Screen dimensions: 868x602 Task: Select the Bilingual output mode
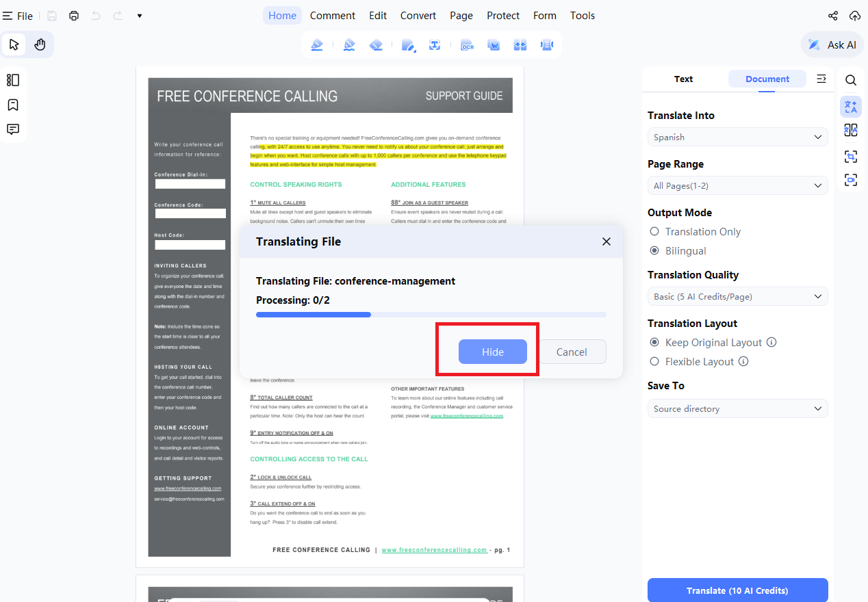click(x=678, y=251)
